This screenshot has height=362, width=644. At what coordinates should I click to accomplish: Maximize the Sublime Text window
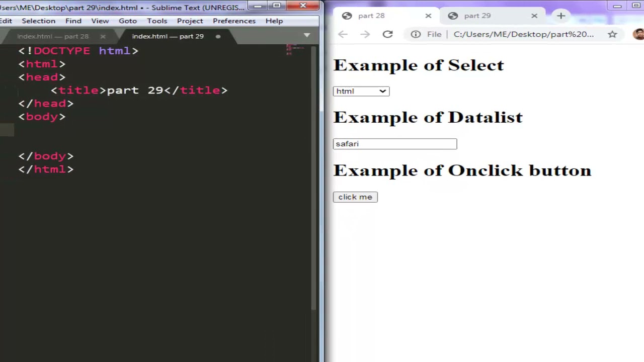276,6
